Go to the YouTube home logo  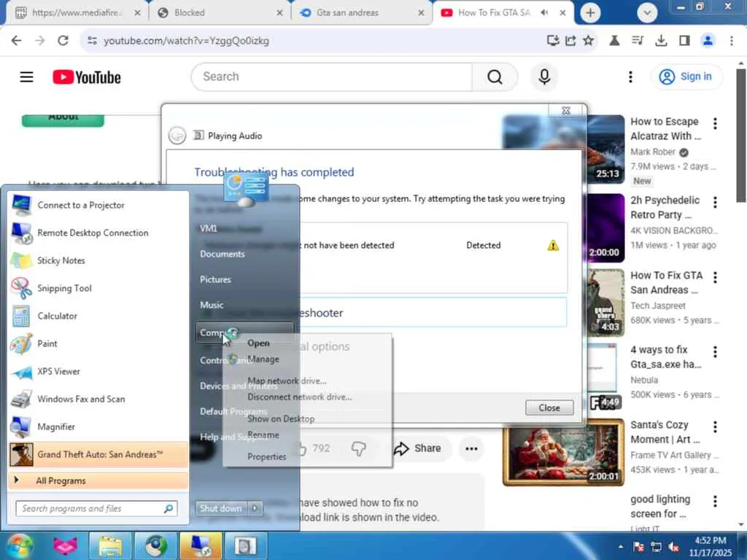point(87,77)
